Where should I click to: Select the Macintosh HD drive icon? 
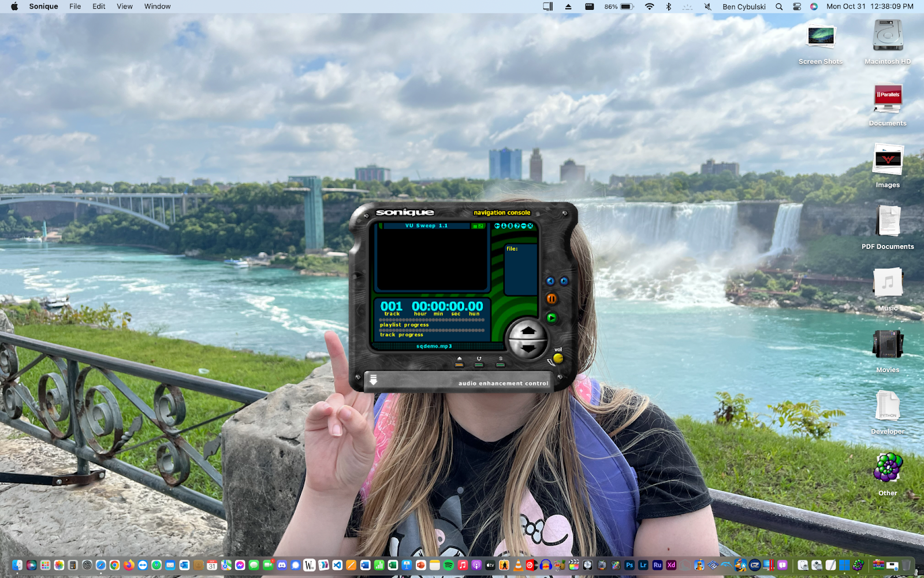click(888, 42)
